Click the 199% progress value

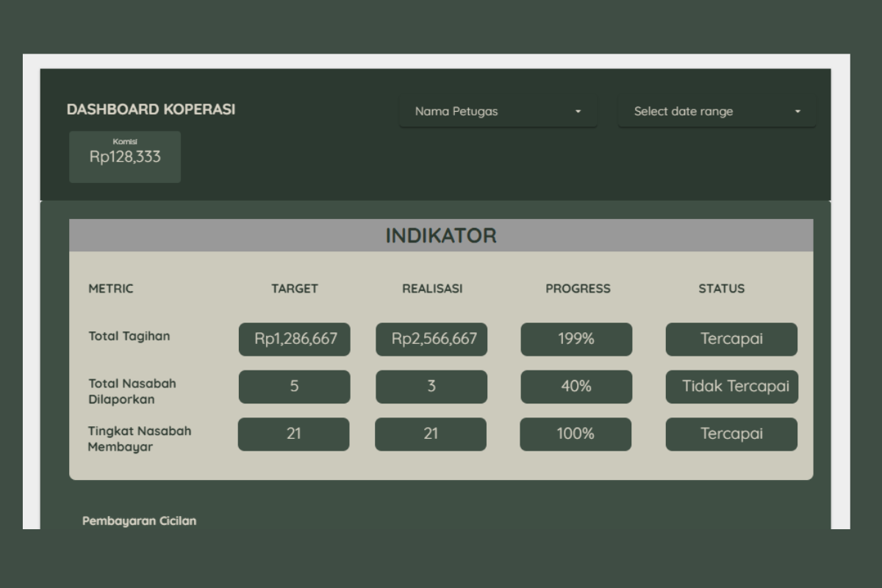576,340
